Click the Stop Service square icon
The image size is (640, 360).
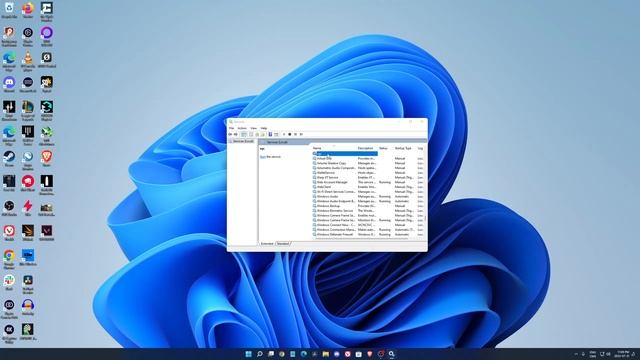290,134
